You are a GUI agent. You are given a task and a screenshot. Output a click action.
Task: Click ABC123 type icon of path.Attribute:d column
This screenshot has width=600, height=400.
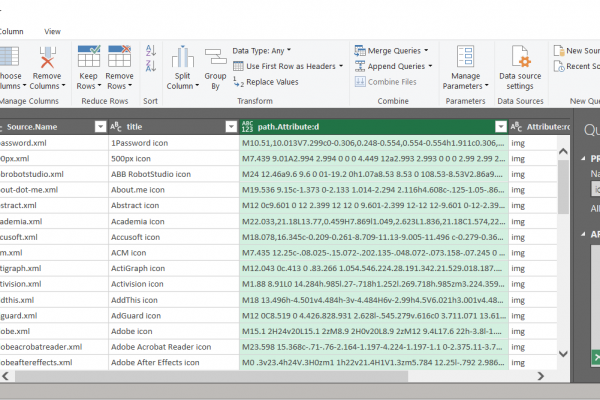tap(247, 127)
